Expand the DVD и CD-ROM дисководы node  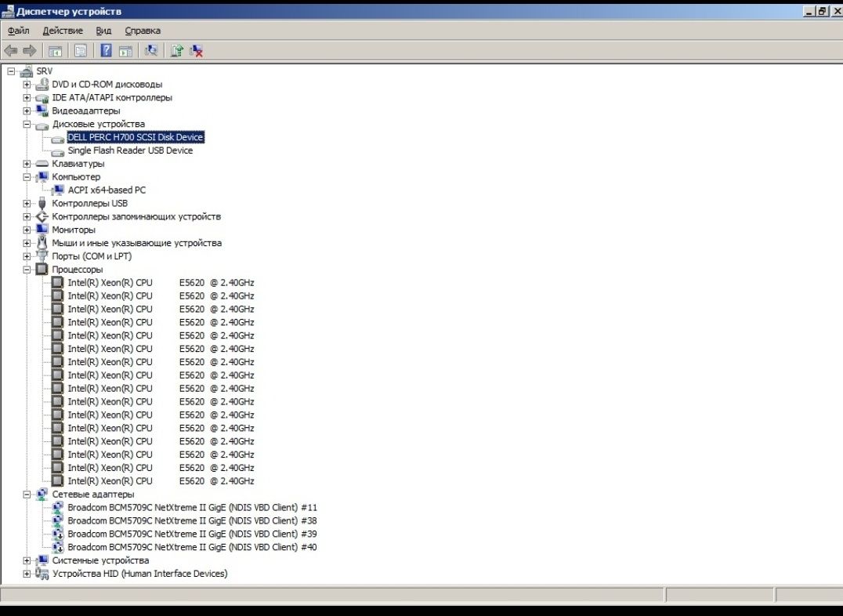[x=27, y=85]
